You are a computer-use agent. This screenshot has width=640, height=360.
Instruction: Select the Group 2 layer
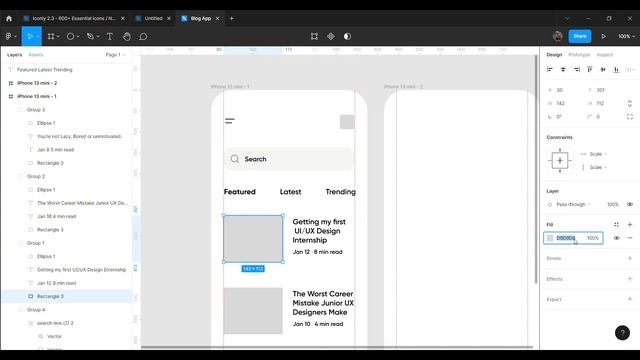(x=36, y=176)
